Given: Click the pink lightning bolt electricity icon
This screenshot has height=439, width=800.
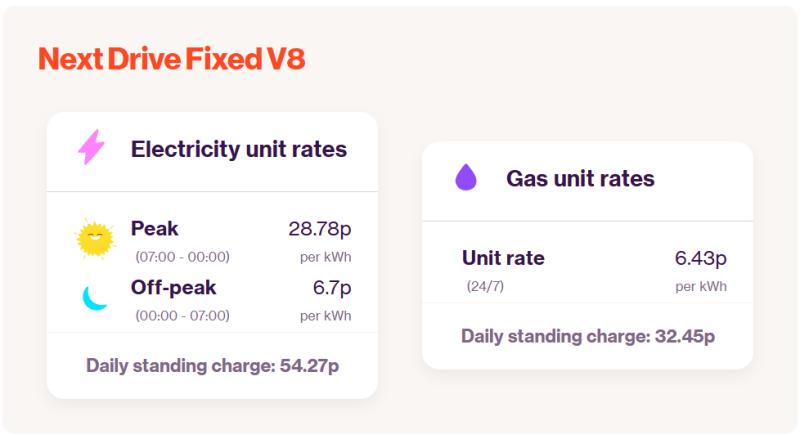Looking at the screenshot, I should (x=91, y=147).
